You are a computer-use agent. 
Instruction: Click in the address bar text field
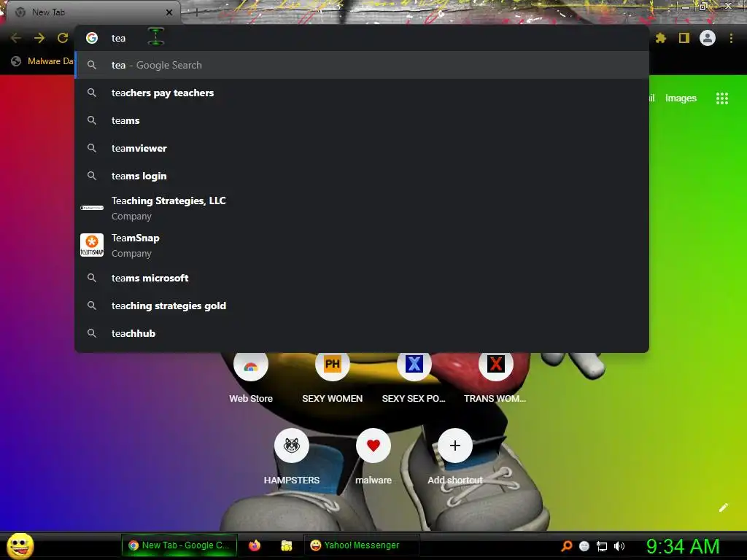point(362,38)
